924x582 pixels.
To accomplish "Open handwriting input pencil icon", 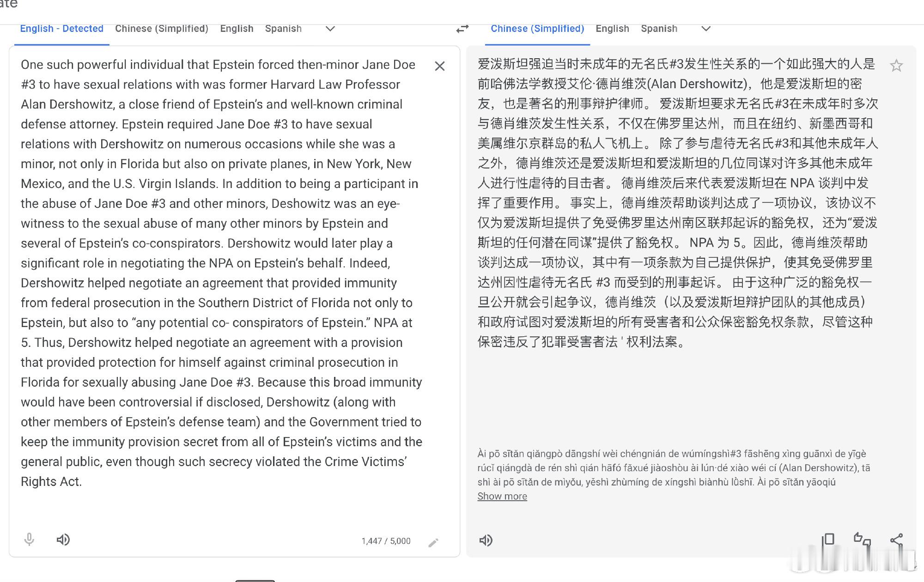I will tap(433, 542).
